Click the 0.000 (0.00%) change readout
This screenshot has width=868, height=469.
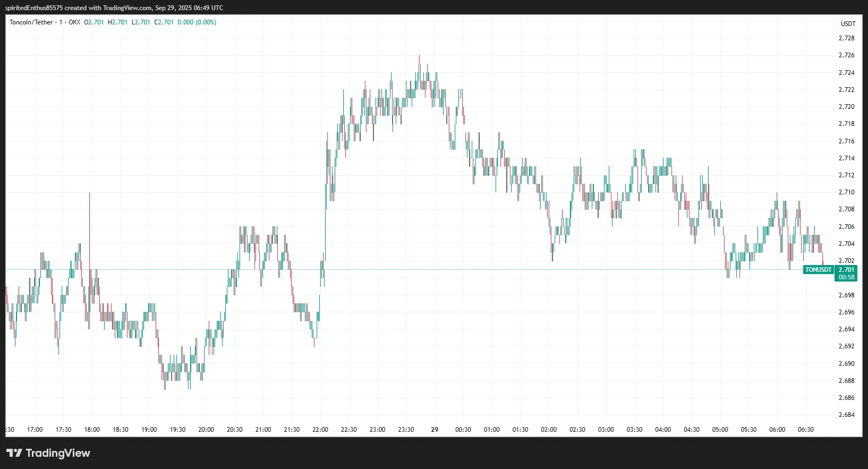(197, 22)
